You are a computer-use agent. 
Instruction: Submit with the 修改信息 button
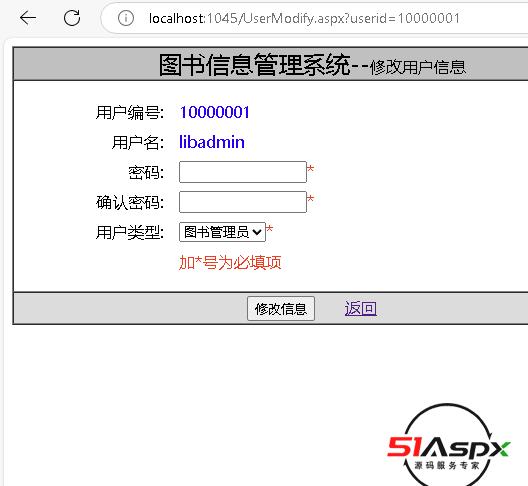tap(281, 309)
